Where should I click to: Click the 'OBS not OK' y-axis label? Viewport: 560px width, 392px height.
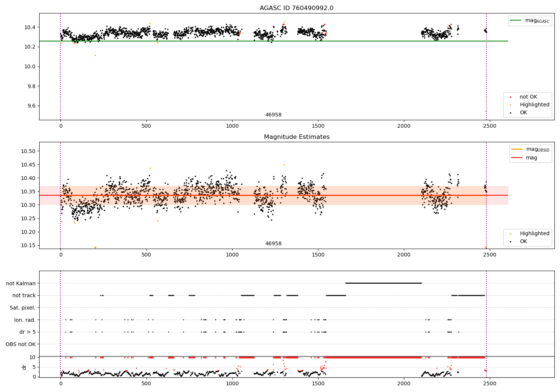pyautogui.click(x=21, y=344)
